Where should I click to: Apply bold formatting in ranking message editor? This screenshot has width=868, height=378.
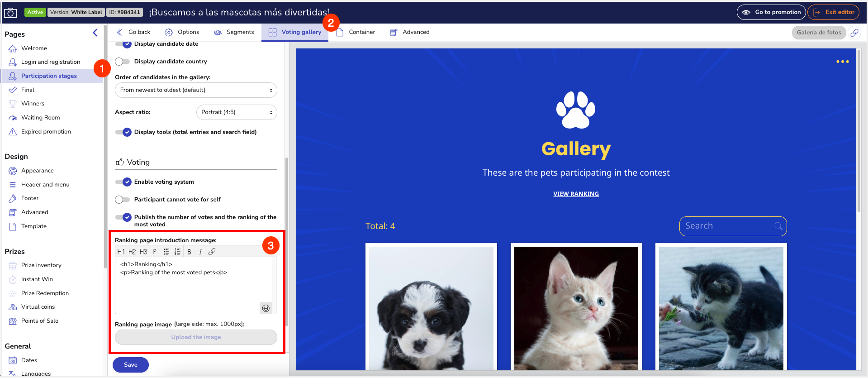(x=189, y=252)
